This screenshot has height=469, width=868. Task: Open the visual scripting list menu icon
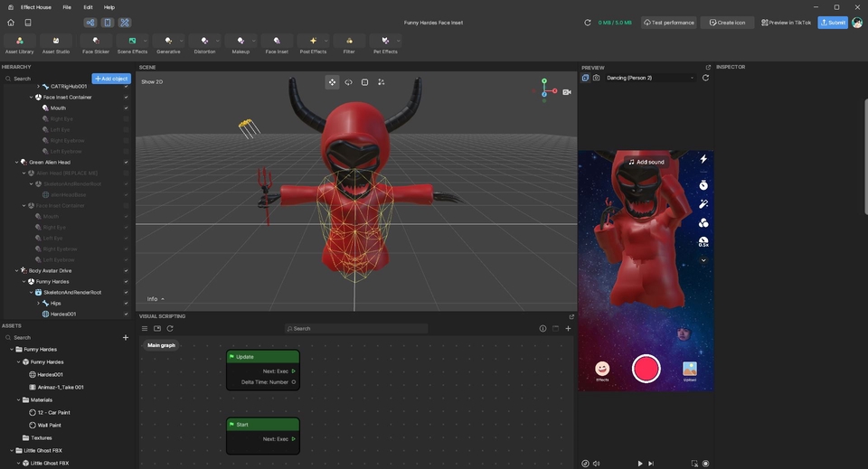click(x=145, y=329)
